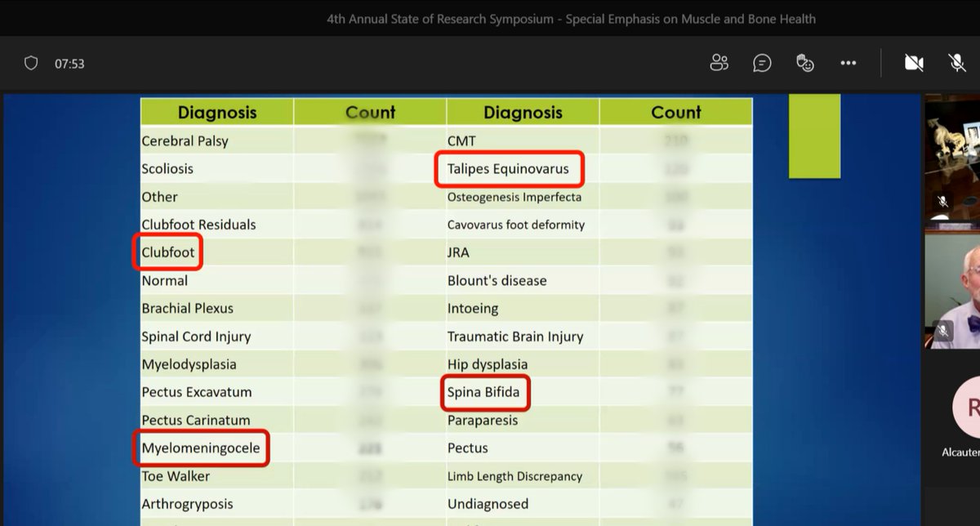This screenshot has width=980, height=526.
Task: Turn the camera on
Action: 914,63
